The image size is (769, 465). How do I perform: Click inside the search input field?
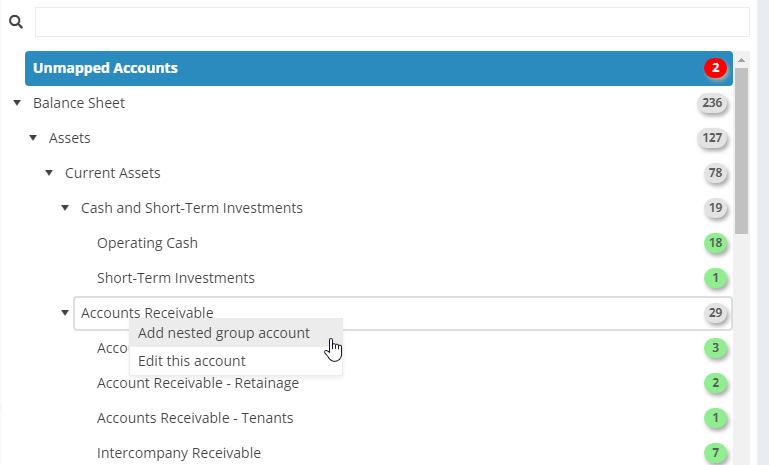(392, 22)
